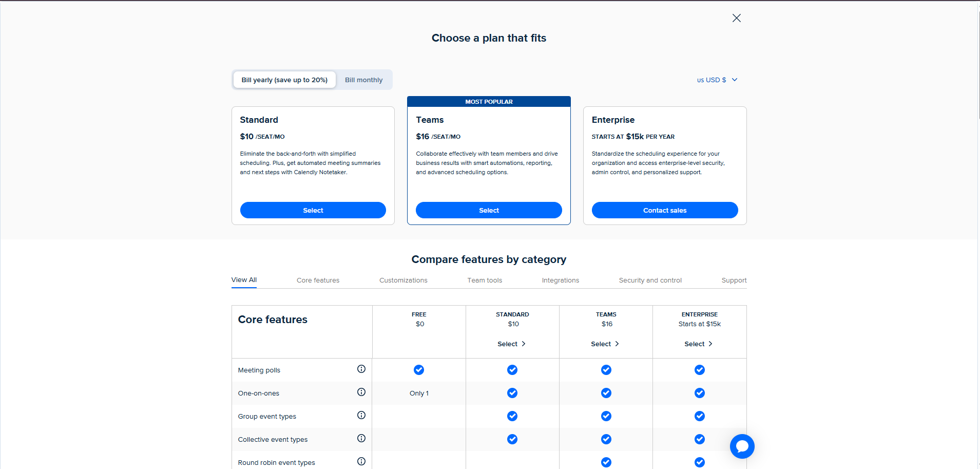Open the Core features tab

pos(318,280)
